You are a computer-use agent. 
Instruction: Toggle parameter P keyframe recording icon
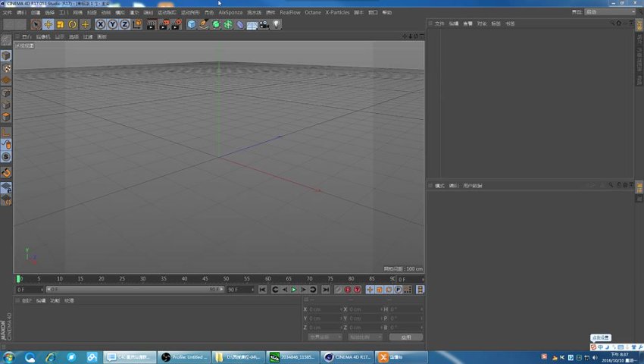pos(399,290)
